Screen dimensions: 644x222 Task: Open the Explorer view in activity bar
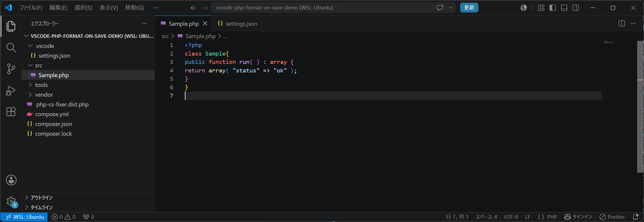(11, 26)
